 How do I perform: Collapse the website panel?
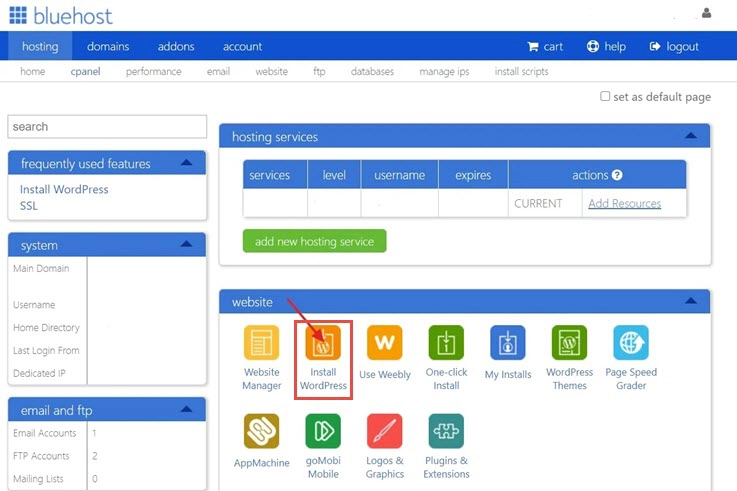coord(690,301)
